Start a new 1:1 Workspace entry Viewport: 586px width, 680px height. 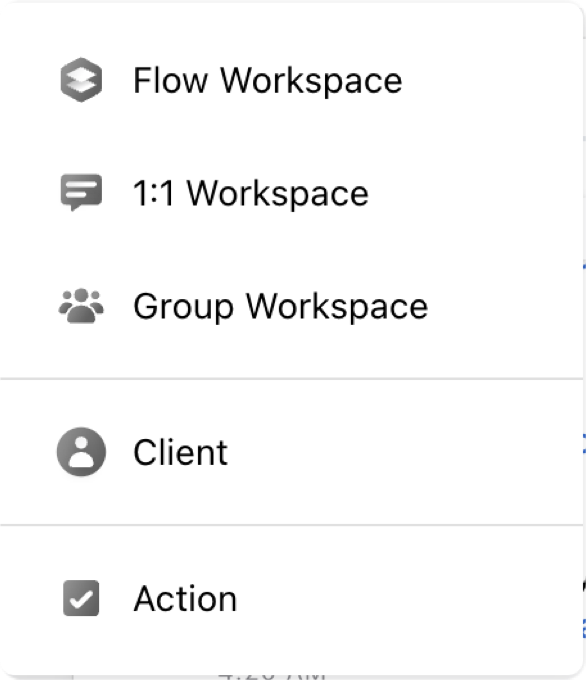291,193
